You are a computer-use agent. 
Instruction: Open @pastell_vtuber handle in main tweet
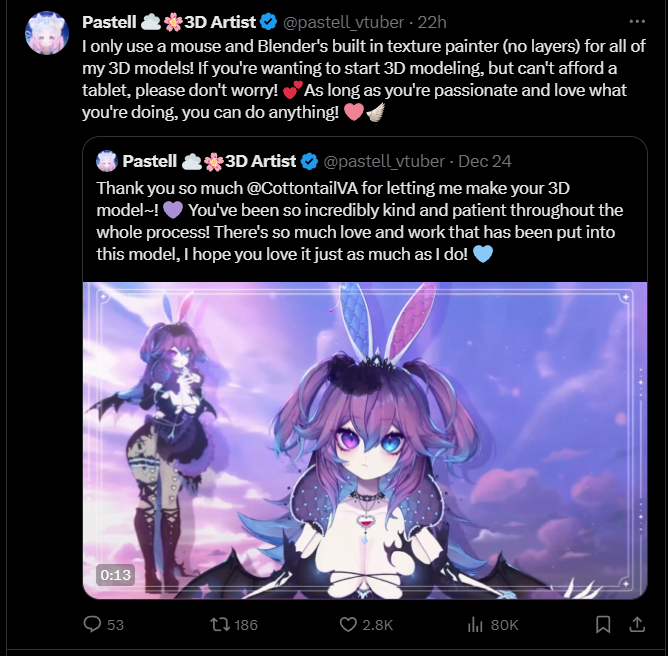point(343,22)
